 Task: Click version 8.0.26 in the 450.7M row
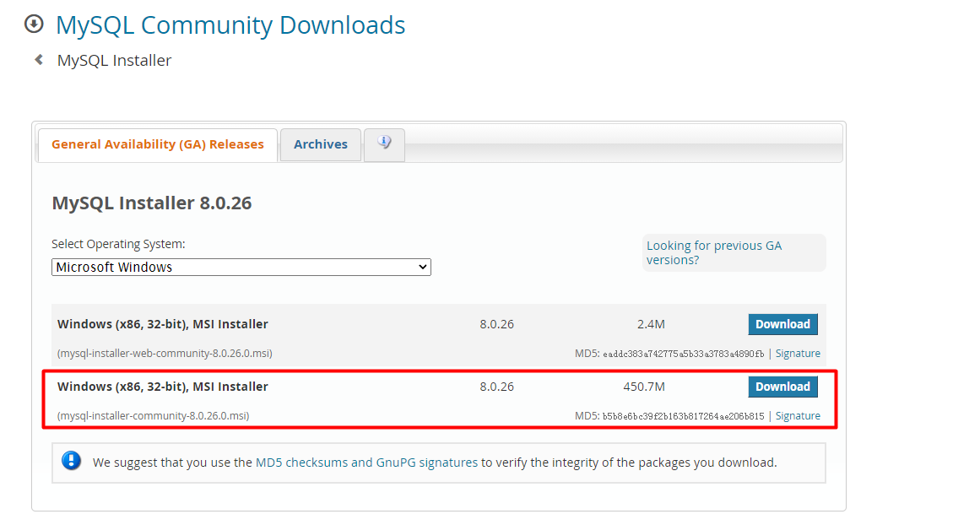click(497, 387)
